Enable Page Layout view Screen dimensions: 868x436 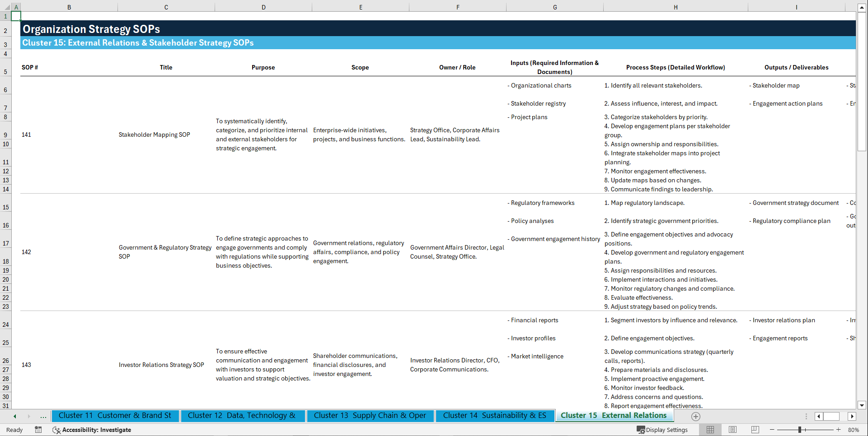(x=732, y=430)
